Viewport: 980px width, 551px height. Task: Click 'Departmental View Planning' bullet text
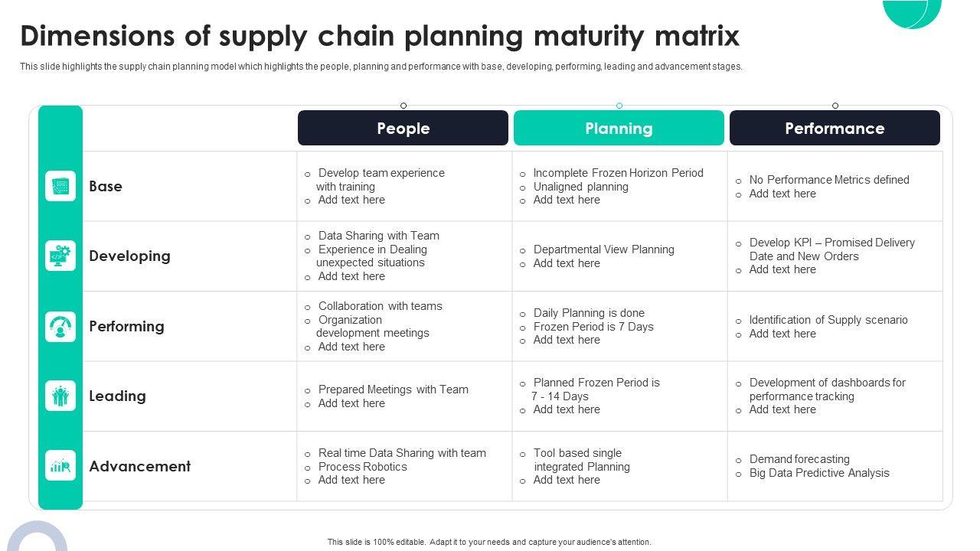603,249
